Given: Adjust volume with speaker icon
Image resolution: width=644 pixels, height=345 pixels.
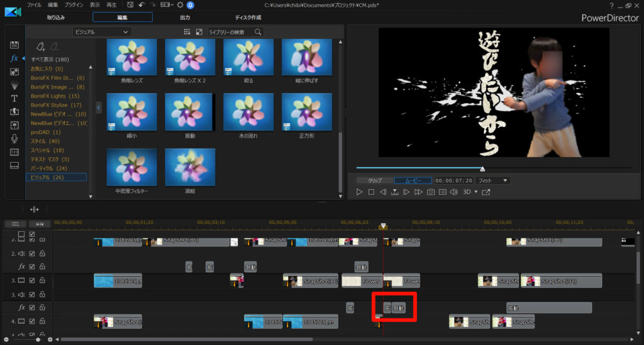Looking at the screenshot, I should [454, 192].
